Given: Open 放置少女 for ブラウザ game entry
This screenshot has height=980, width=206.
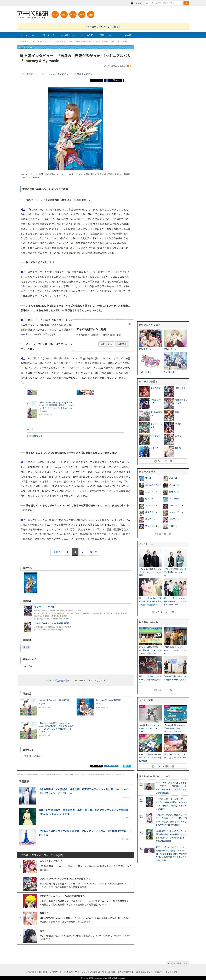Looking at the screenshot, I should point(51,861).
